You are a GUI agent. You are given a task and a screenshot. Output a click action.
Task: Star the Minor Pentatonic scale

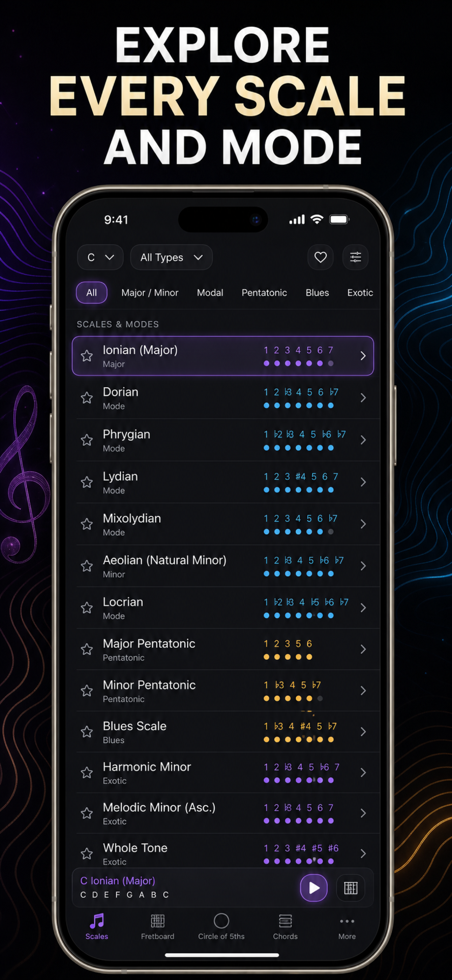pos(87,691)
